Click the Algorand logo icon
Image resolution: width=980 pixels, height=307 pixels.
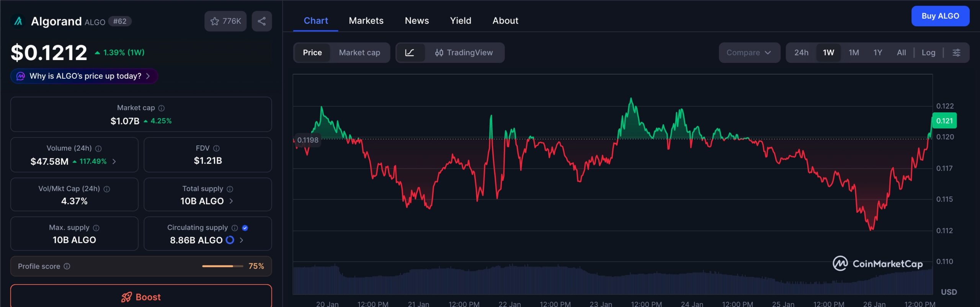click(18, 21)
